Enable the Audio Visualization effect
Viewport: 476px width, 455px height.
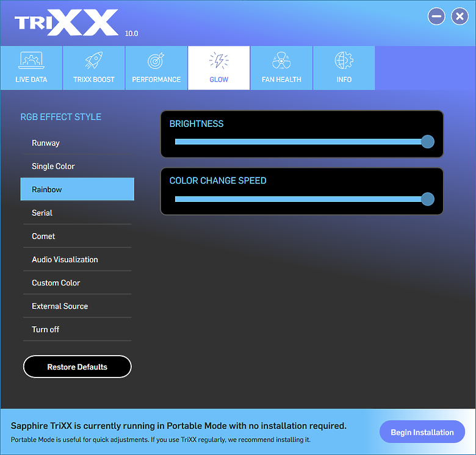[x=77, y=260]
